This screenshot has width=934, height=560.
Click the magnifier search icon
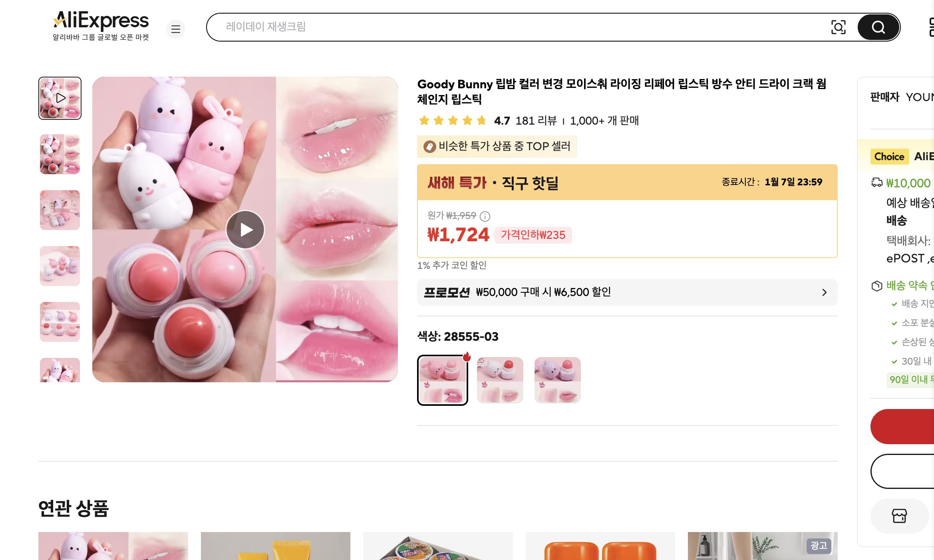coord(877,27)
